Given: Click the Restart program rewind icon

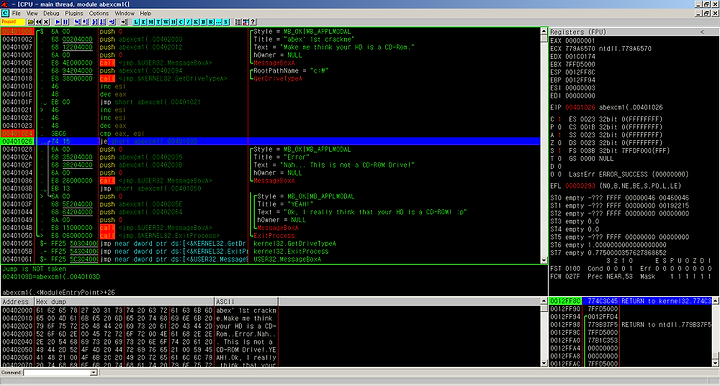Looking at the screenshot, I should (x=39, y=22).
